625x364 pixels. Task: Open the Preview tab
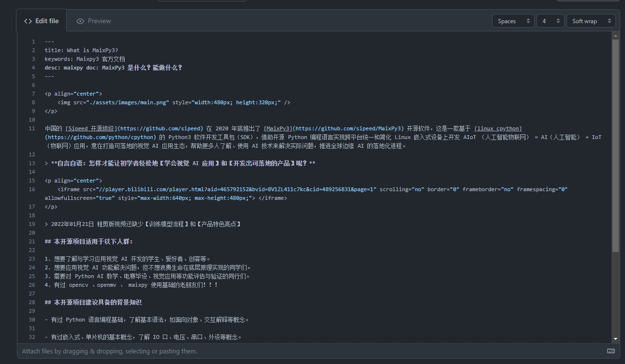click(x=94, y=21)
